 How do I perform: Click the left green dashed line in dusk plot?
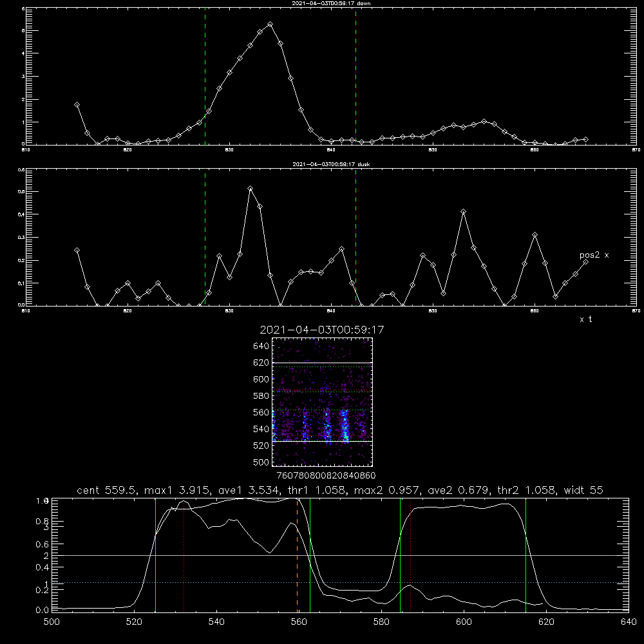(205, 238)
